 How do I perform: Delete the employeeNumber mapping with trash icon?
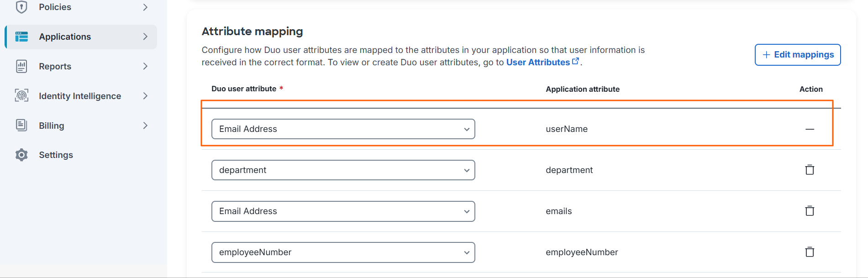click(x=810, y=252)
